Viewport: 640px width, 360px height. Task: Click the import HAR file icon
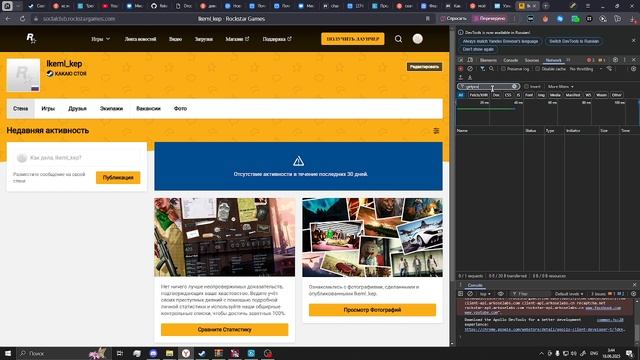tap(460, 77)
